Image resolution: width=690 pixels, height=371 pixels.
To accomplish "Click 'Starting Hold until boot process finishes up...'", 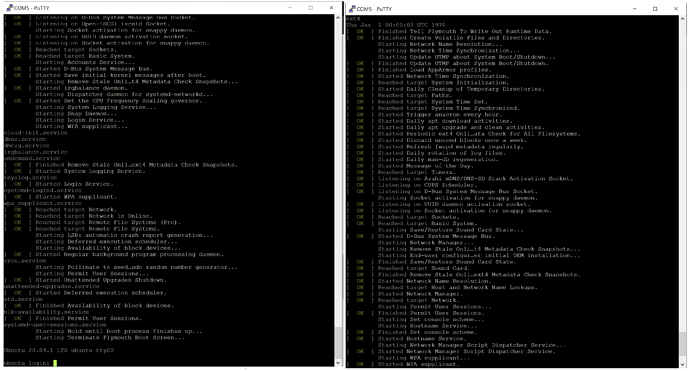I will [119, 331].
